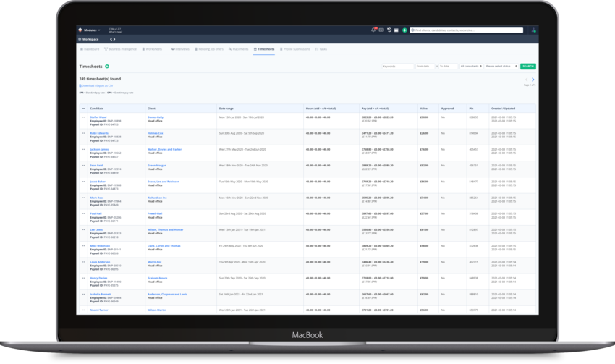Open candidate Ruby Edwards link

[x=100, y=133]
